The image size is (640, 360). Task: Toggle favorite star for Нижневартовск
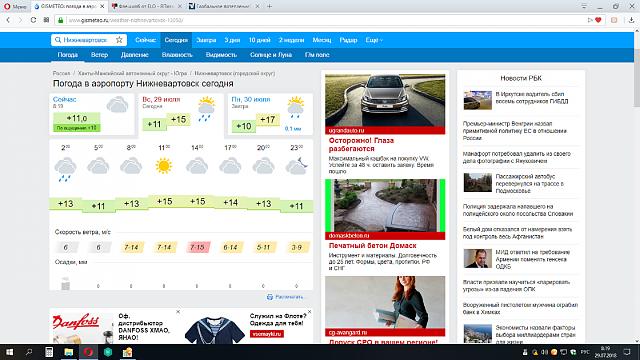[x=119, y=40]
